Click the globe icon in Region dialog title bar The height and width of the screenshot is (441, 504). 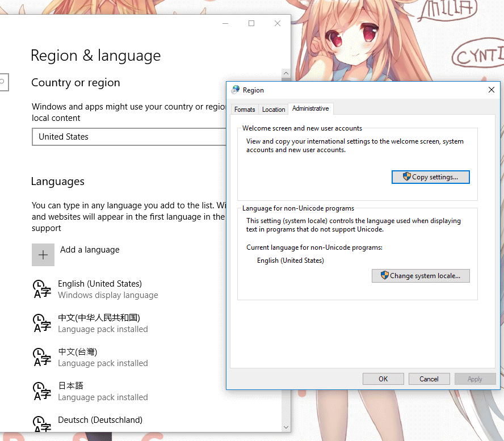click(236, 90)
